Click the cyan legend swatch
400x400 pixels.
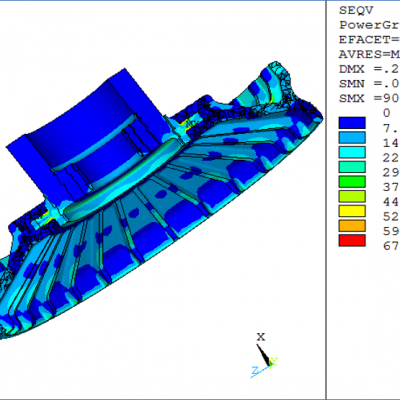click(352, 152)
